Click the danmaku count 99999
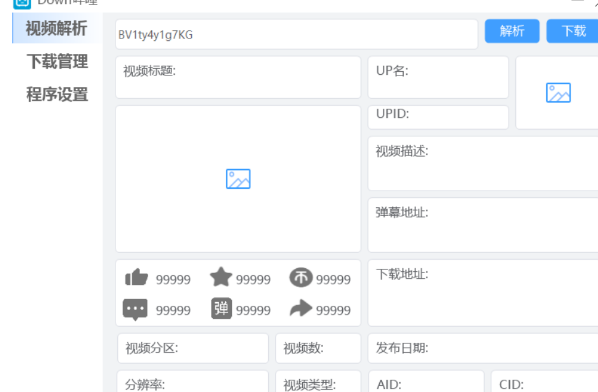 253,310
